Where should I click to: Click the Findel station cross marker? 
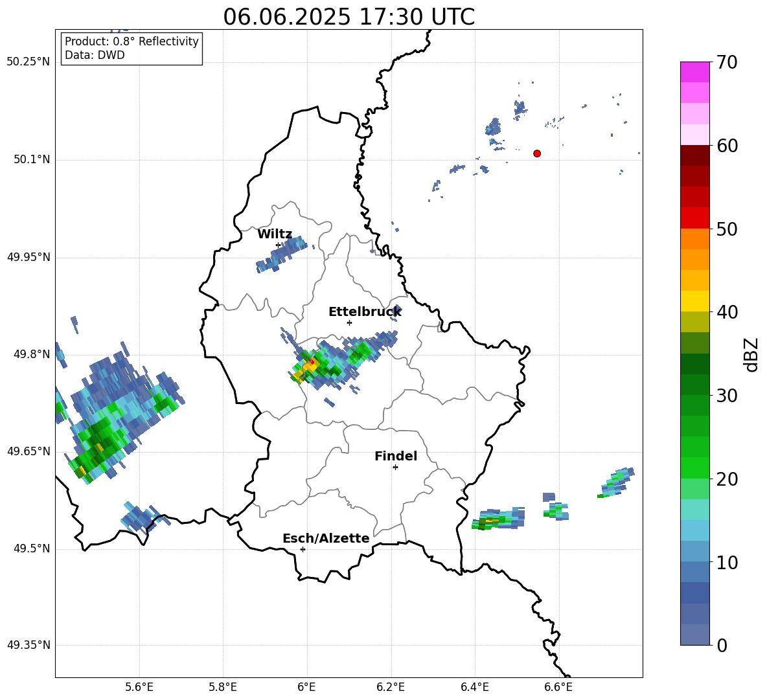396,468
